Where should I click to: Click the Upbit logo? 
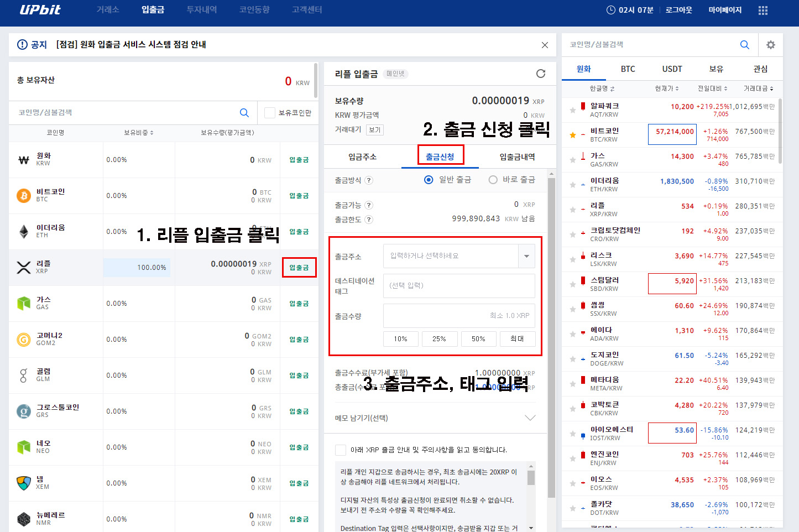click(x=40, y=10)
